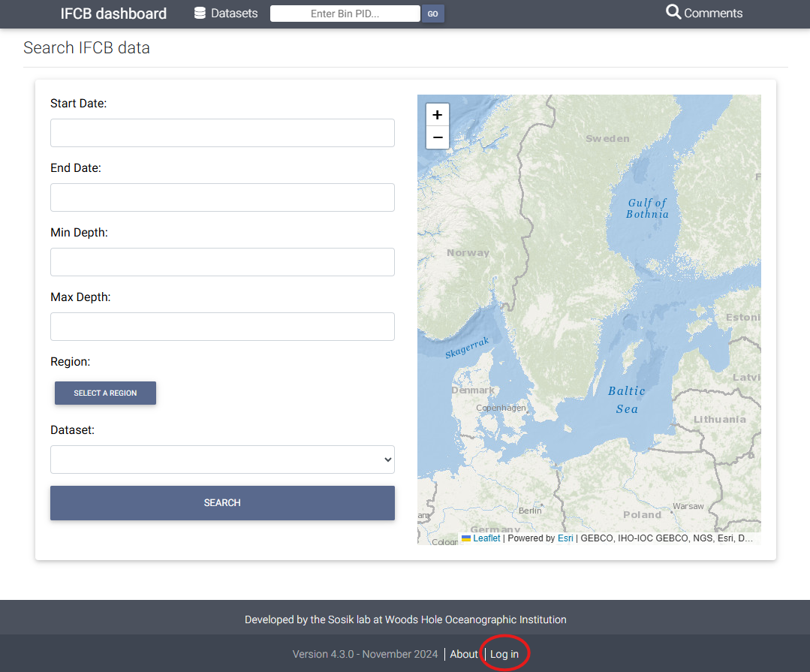Zoom out on the map

tap(437, 137)
